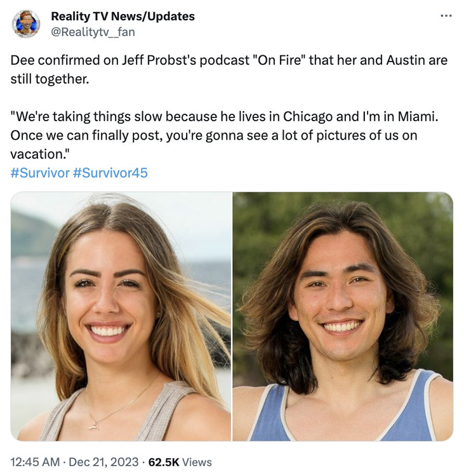The image size is (464, 476).
Task: Open the #Survivor45 hashtag
Action: pos(110,173)
